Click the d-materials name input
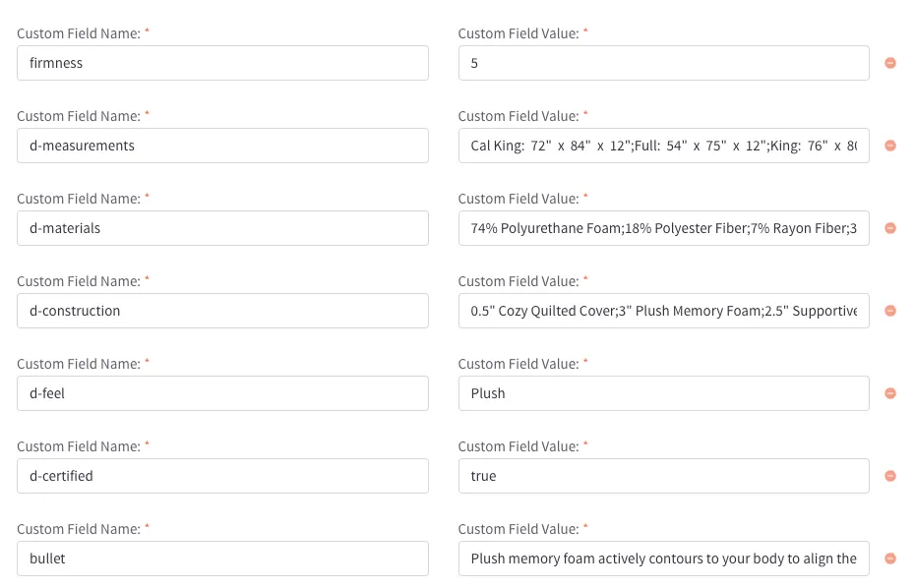This screenshot has width=915, height=588. tap(222, 227)
